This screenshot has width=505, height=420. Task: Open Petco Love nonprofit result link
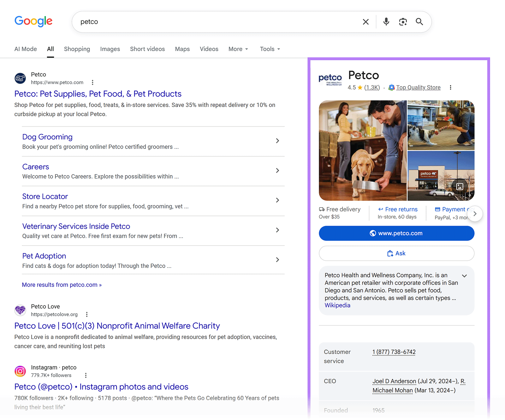tap(117, 326)
